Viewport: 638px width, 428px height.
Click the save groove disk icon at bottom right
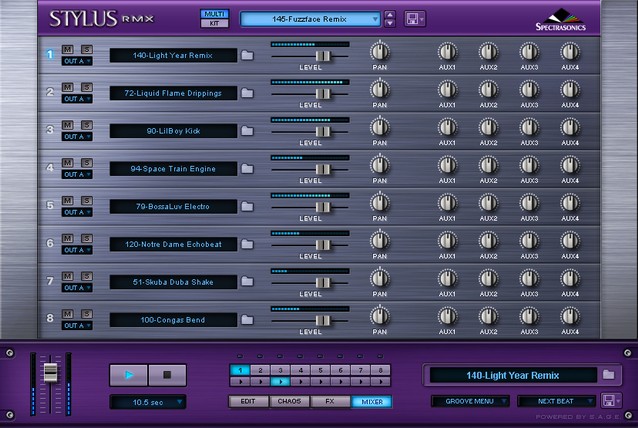[611, 401]
